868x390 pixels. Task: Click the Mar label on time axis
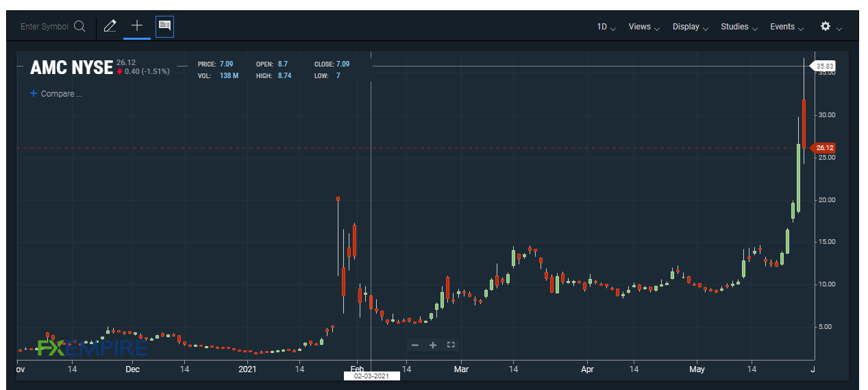pyautogui.click(x=461, y=369)
